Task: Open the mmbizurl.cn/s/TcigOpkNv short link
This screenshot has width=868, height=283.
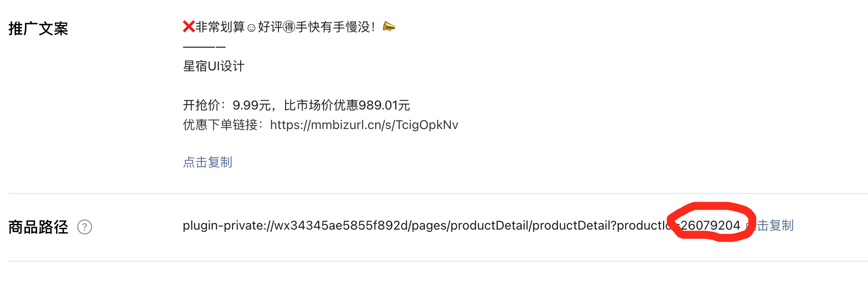Action: click(x=364, y=125)
